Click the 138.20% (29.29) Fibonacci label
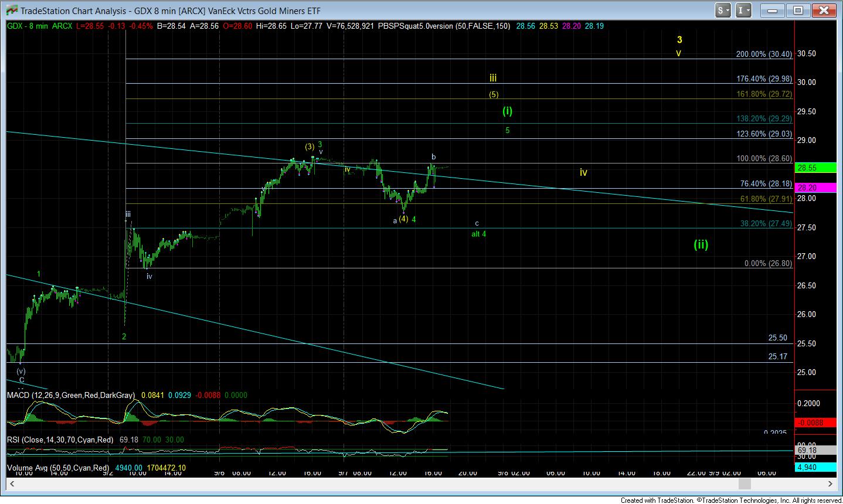 pyautogui.click(x=764, y=118)
